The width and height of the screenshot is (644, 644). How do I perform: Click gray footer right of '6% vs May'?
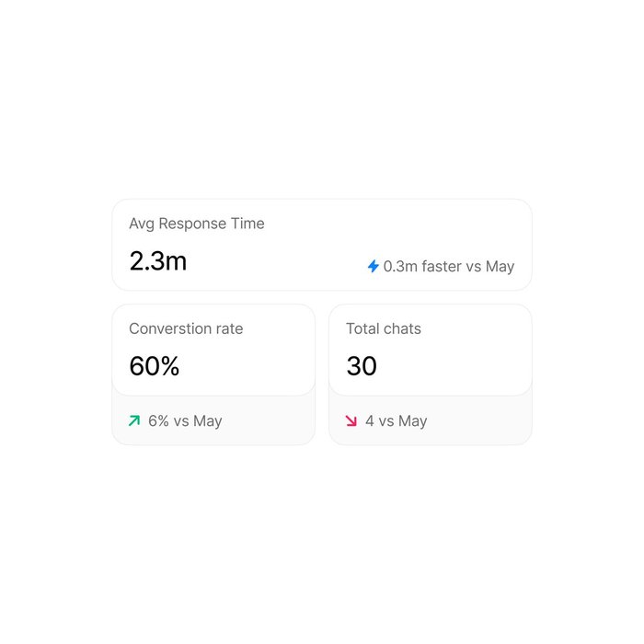tap(271, 421)
